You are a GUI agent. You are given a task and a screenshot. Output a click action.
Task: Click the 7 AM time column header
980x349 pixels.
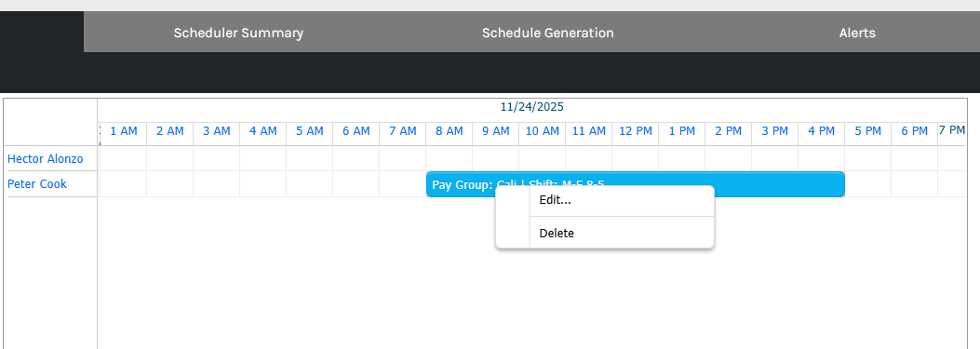pyautogui.click(x=402, y=131)
